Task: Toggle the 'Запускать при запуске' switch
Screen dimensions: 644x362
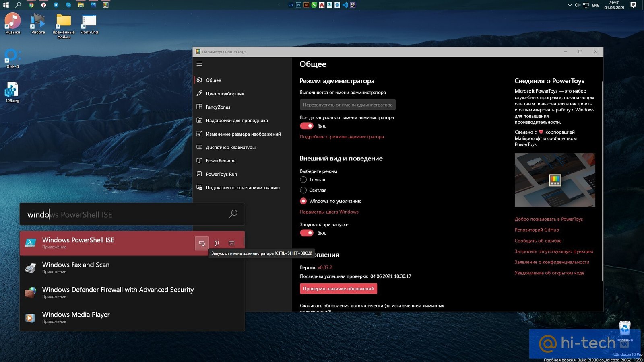Action: click(x=307, y=233)
